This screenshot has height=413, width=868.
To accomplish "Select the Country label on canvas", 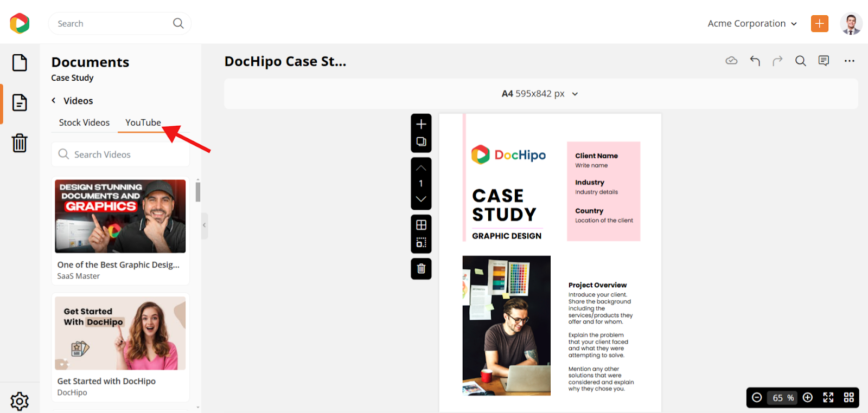I will tap(589, 211).
